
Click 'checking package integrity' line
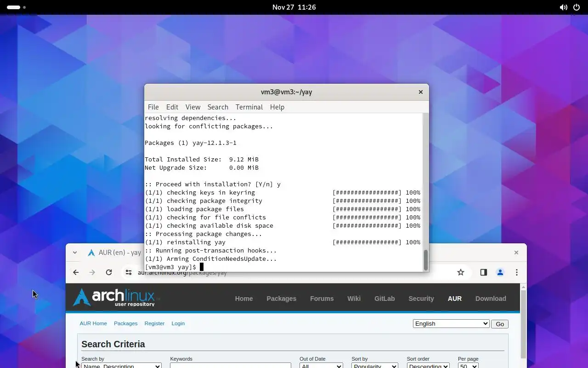283,201
